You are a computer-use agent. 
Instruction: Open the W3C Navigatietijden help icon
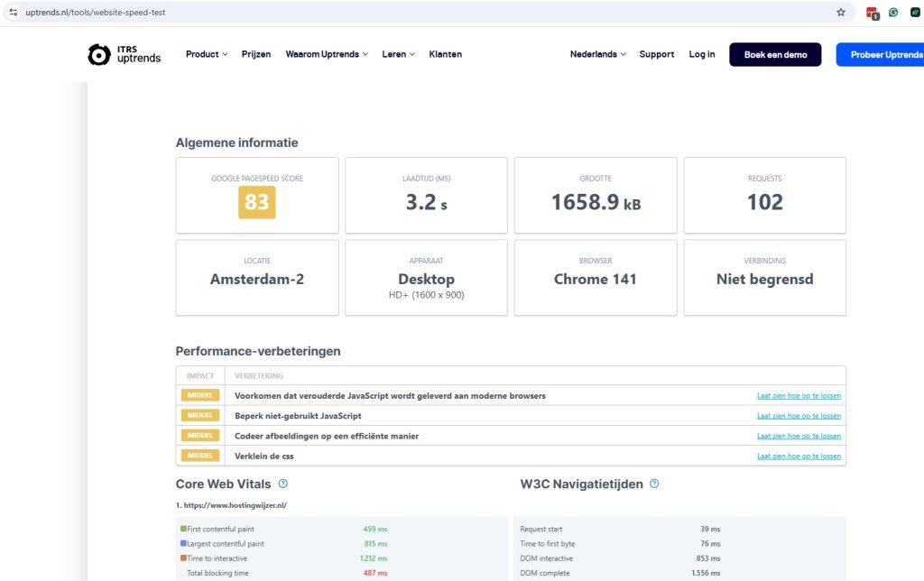pos(654,484)
